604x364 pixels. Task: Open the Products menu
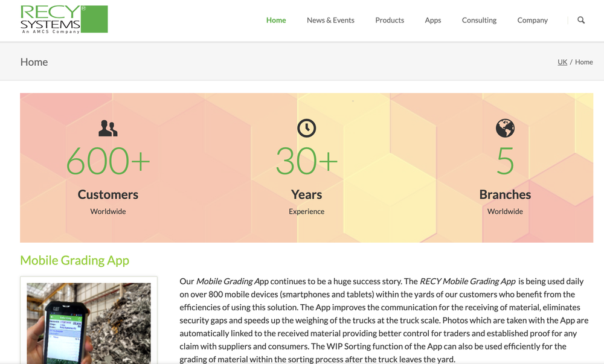[390, 21]
